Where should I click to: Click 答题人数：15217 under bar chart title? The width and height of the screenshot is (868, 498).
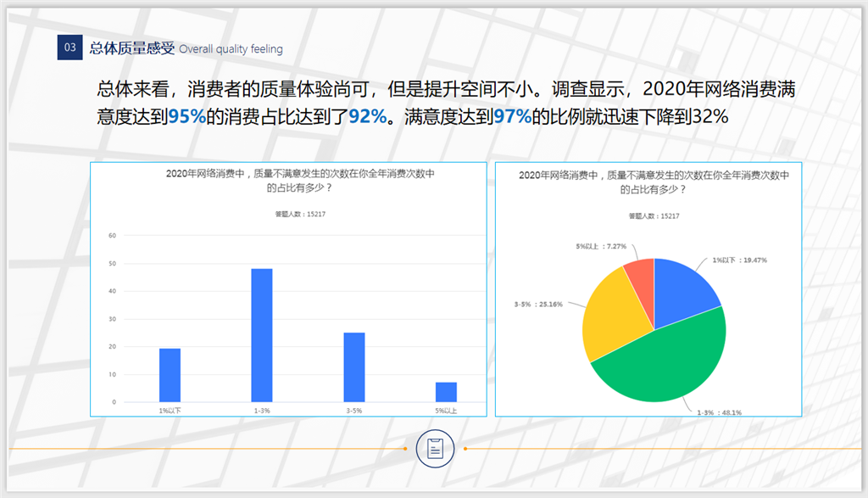301,215
